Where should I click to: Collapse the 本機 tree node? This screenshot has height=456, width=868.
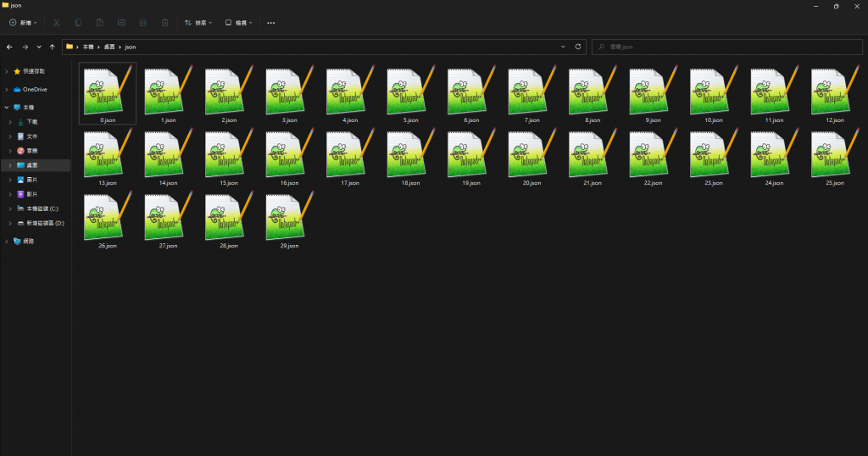coord(7,108)
